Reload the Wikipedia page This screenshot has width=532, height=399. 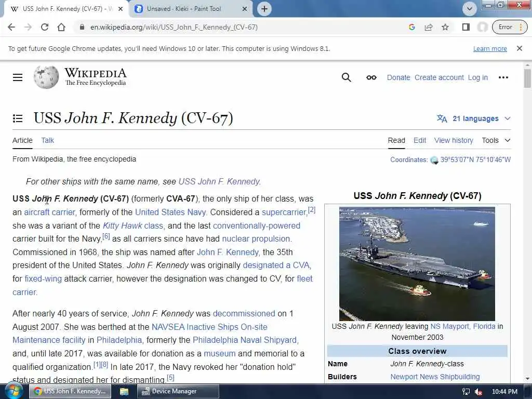[45, 27]
